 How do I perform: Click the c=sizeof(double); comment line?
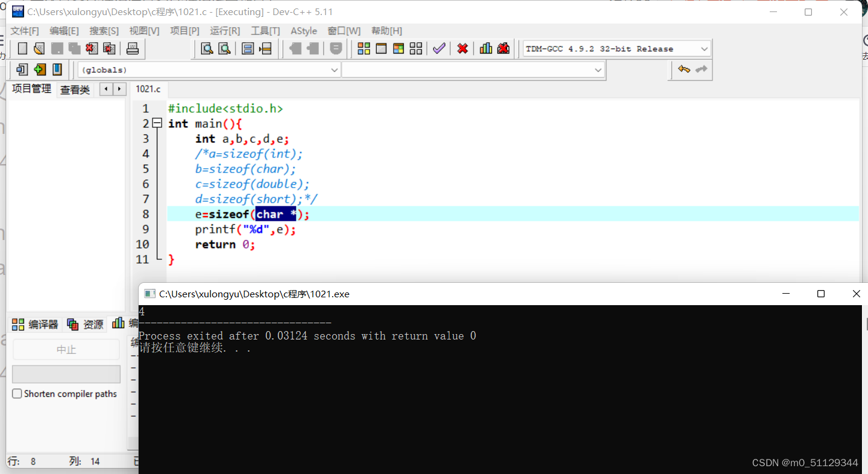click(253, 184)
